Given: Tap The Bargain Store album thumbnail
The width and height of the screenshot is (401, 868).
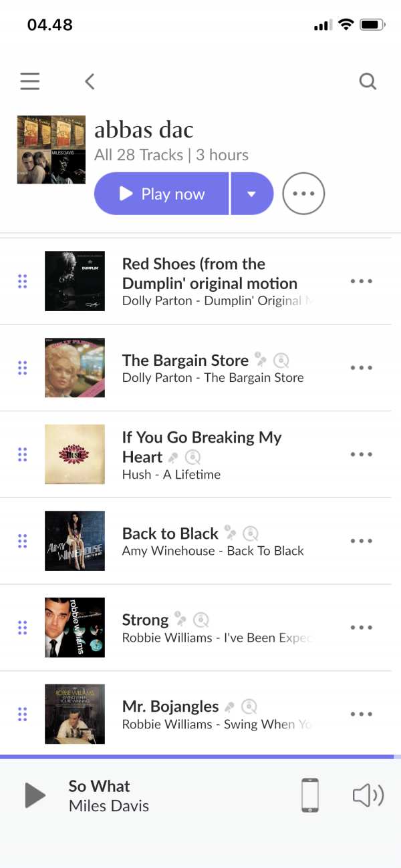Looking at the screenshot, I should [x=75, y=368].
